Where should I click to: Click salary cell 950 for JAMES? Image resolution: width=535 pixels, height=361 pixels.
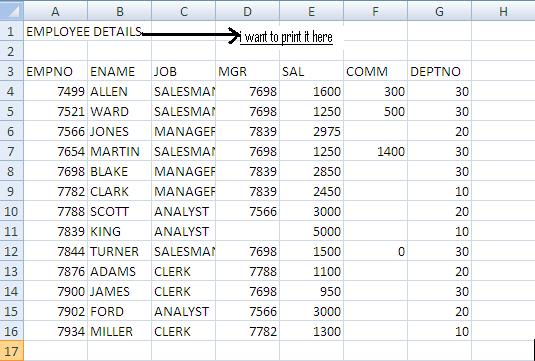[312, 291]
